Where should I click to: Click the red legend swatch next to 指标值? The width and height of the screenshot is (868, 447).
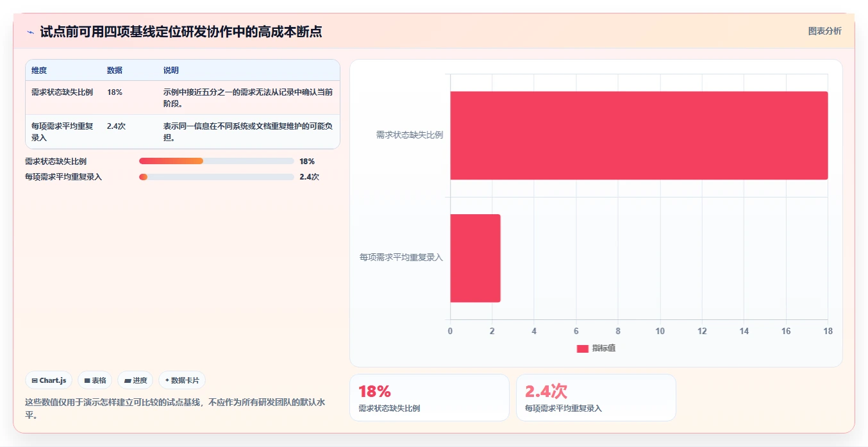point(582,348)
